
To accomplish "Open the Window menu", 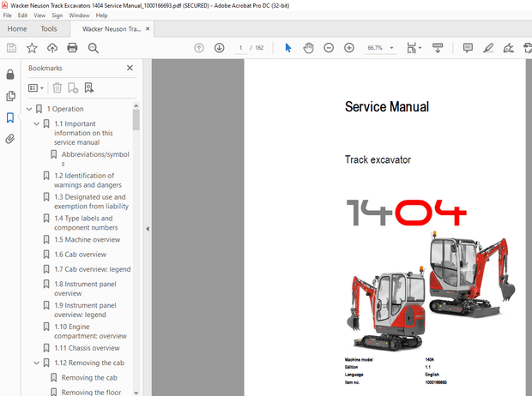I will pos(79,15).
